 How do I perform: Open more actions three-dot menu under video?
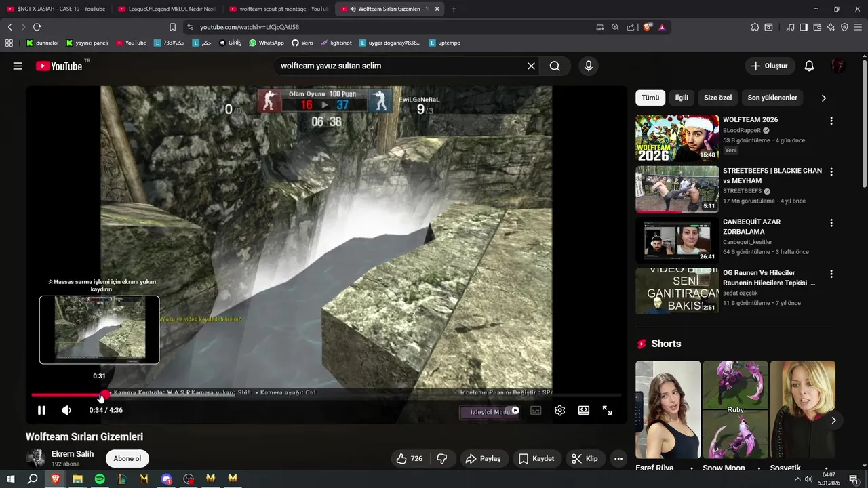(x=618, y=459)
